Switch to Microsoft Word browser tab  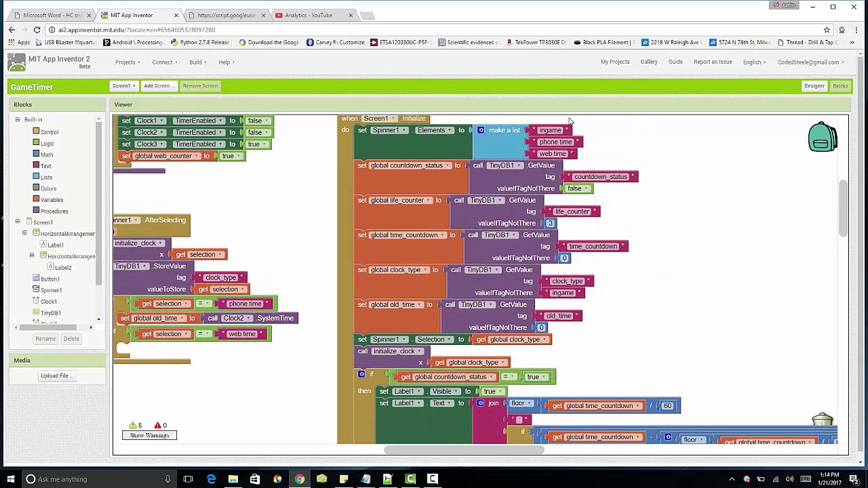click(52, 15)
